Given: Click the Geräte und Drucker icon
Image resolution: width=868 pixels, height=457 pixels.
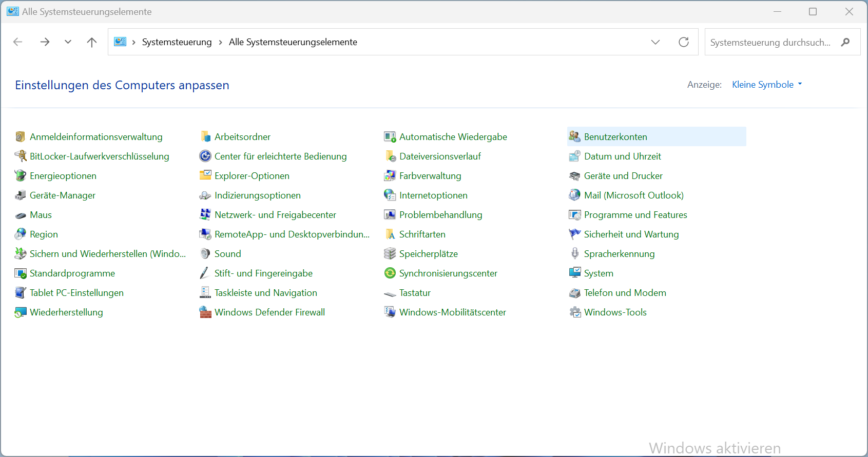Looking at the screenshot, I should pyautogui.click(x=575, y=176).
